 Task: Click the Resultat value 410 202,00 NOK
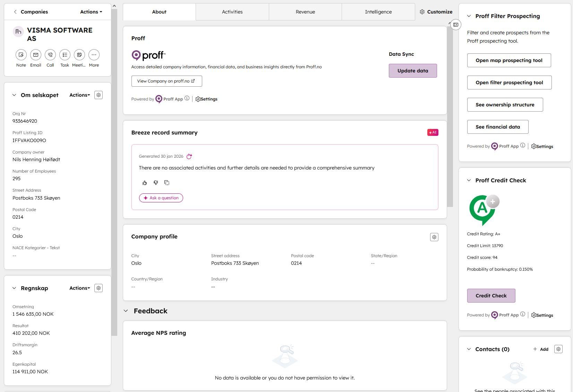pos(31,333)
